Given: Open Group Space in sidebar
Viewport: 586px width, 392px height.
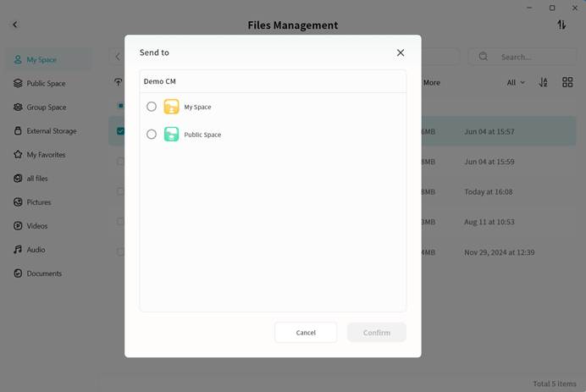Looking at the screenshot, I should click(x=46, y=108).
